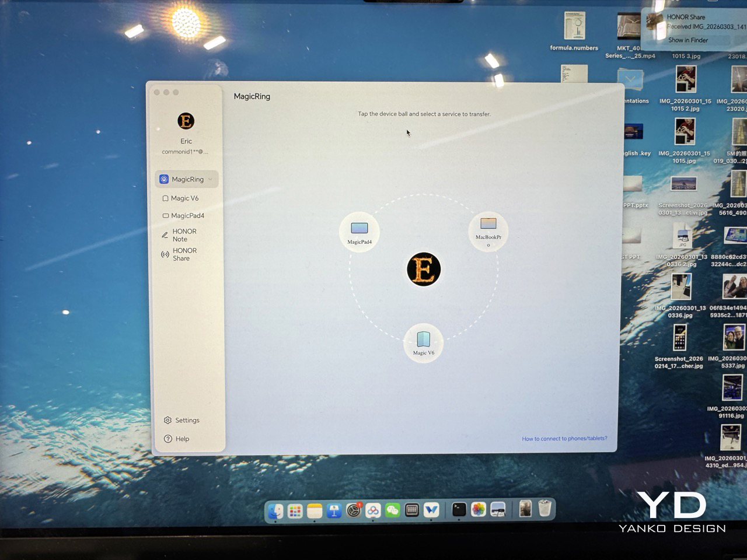Click Eric's profile avatar in sidebar
This screenshot has height=560, width=747.
point(186,121)
